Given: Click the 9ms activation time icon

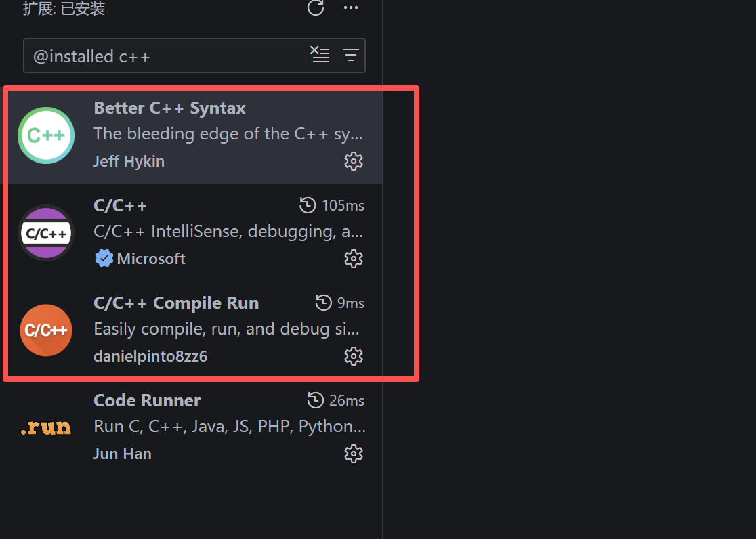Looking at the screenshot, I should tap(324, 303).
